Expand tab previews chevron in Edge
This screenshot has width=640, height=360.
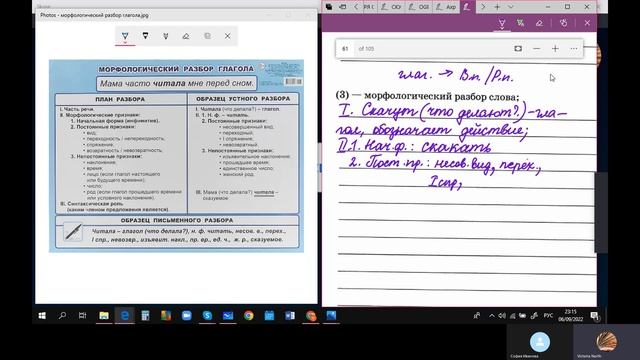511,7
